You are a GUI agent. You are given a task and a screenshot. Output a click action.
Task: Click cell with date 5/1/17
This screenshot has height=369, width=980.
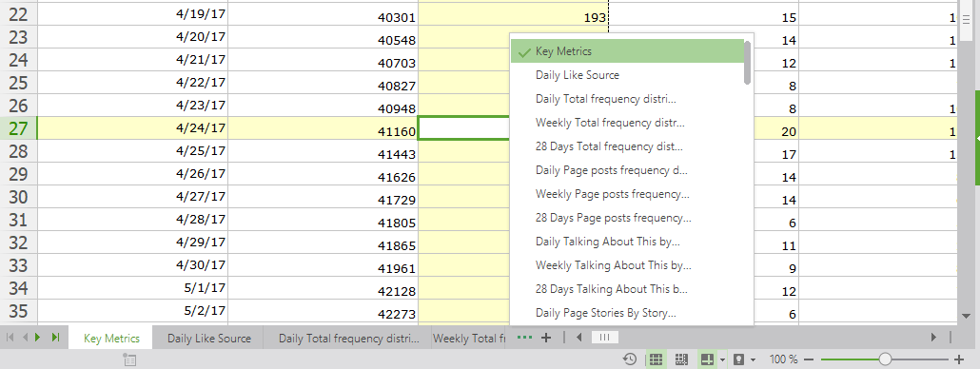(x=133, y=288)
